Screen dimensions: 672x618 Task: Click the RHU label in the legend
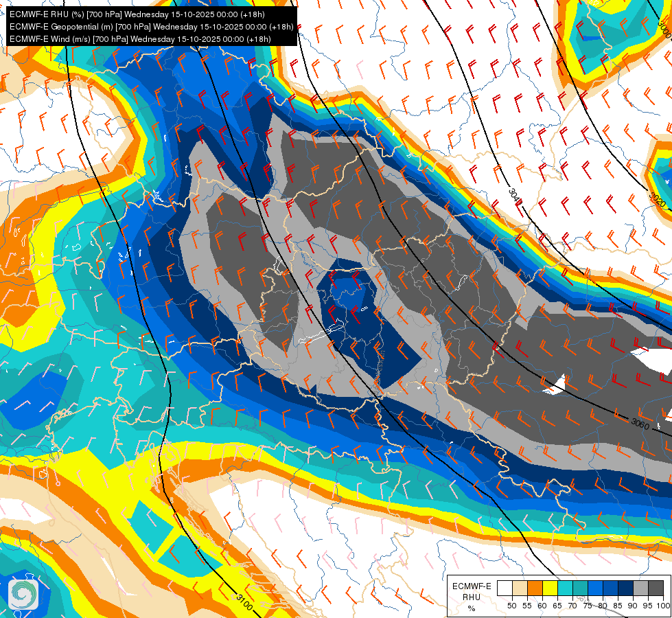coord(472,597)
